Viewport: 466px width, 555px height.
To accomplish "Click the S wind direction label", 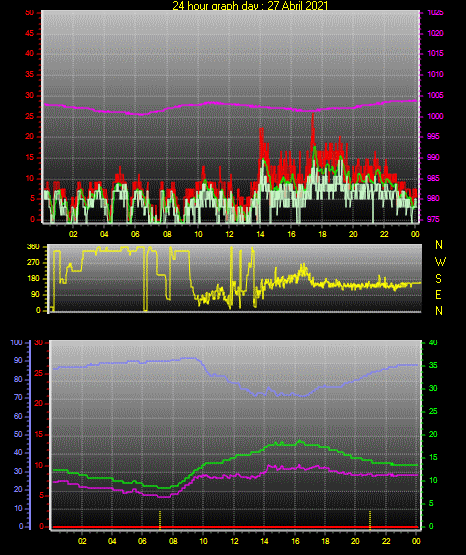I will click(x=438, y=279).
